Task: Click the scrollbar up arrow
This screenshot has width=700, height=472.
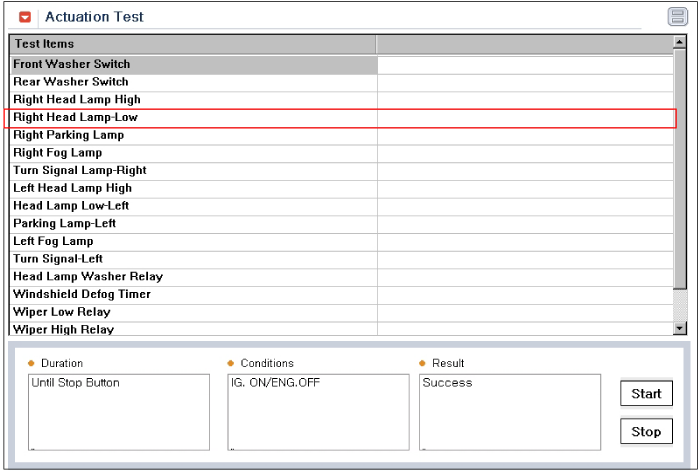Action: pos(679,42)
